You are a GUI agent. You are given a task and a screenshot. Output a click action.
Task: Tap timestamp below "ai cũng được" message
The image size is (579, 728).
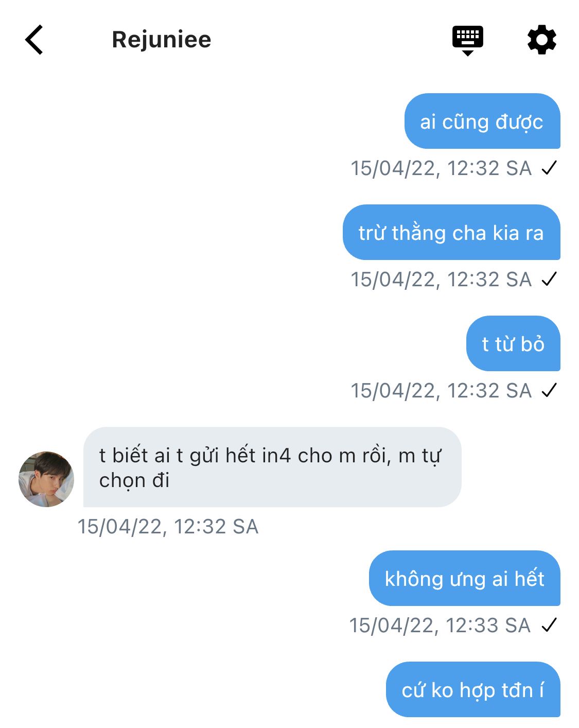(441, 168)
